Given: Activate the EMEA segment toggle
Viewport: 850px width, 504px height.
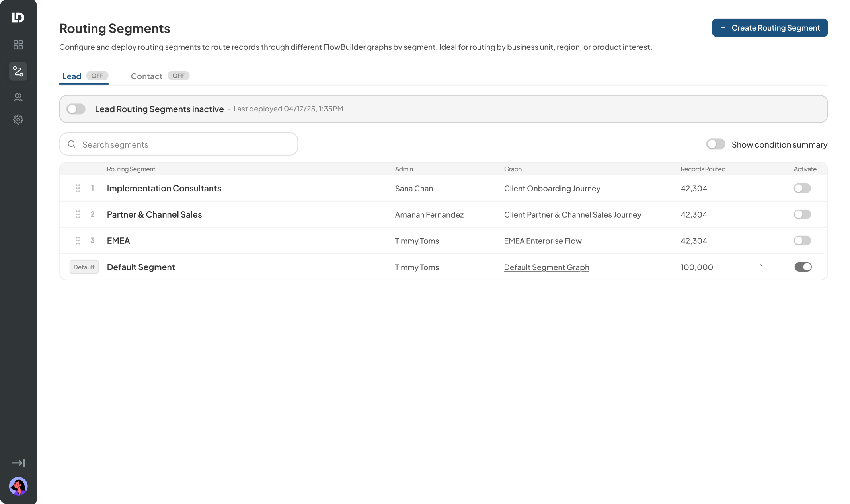Looking at the screenshot, I should 802,241.
